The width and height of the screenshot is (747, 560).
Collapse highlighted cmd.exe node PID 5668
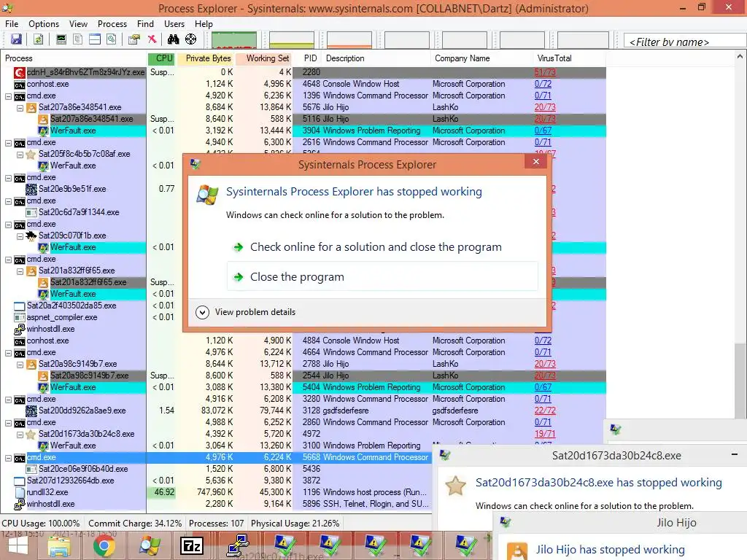8,458
